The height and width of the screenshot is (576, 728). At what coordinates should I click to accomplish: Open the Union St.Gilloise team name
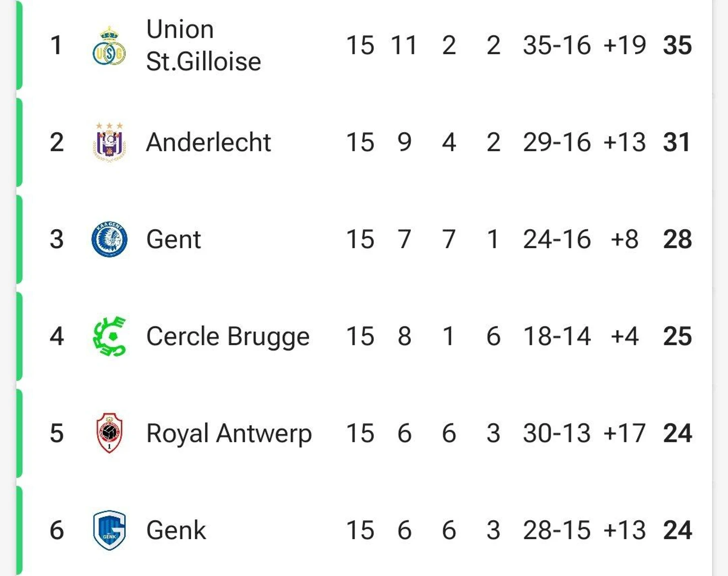pos(203,45)
